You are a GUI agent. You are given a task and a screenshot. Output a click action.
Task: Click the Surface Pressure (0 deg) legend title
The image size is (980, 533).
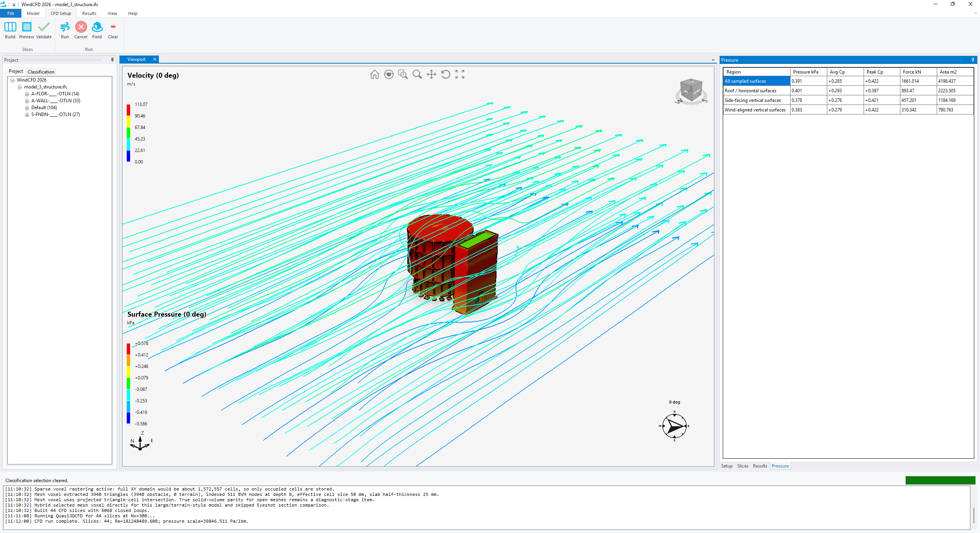[167, 314]
